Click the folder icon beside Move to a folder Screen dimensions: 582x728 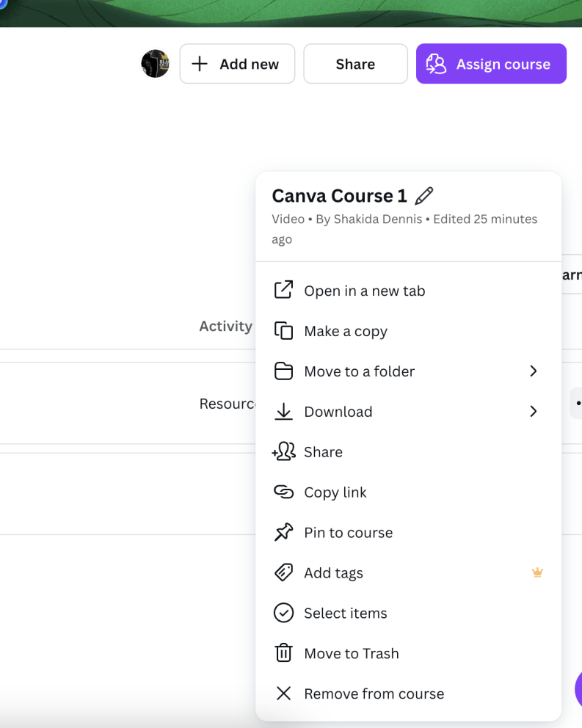coord(283,371)
